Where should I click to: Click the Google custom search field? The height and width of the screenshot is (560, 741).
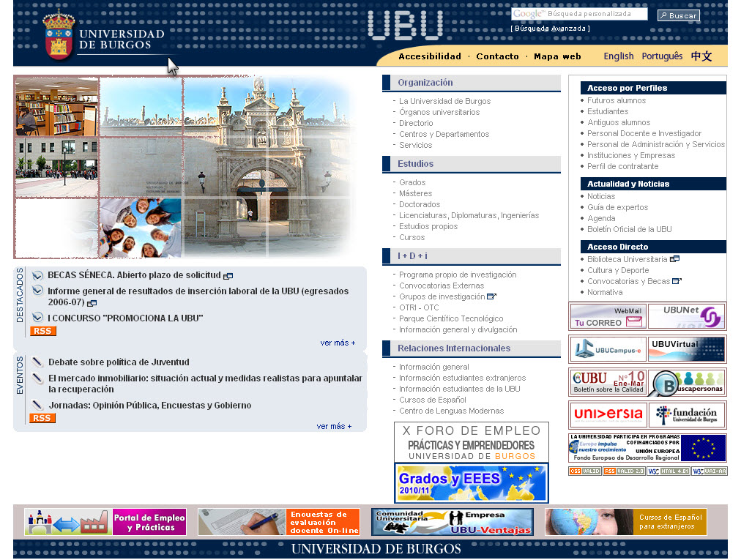pos(579,14)
